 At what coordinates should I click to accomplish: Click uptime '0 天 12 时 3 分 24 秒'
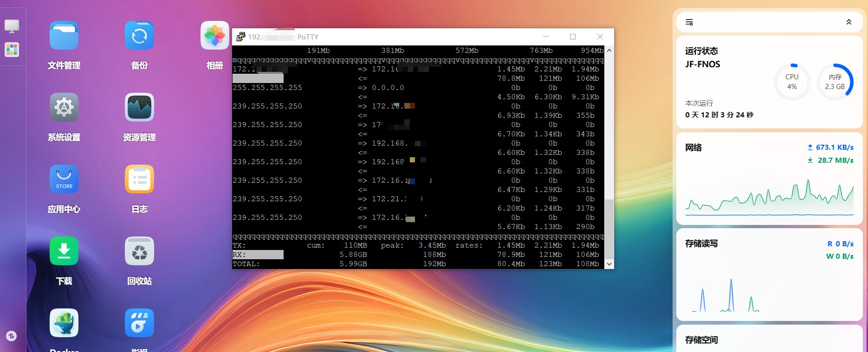[x=719, y=115]
